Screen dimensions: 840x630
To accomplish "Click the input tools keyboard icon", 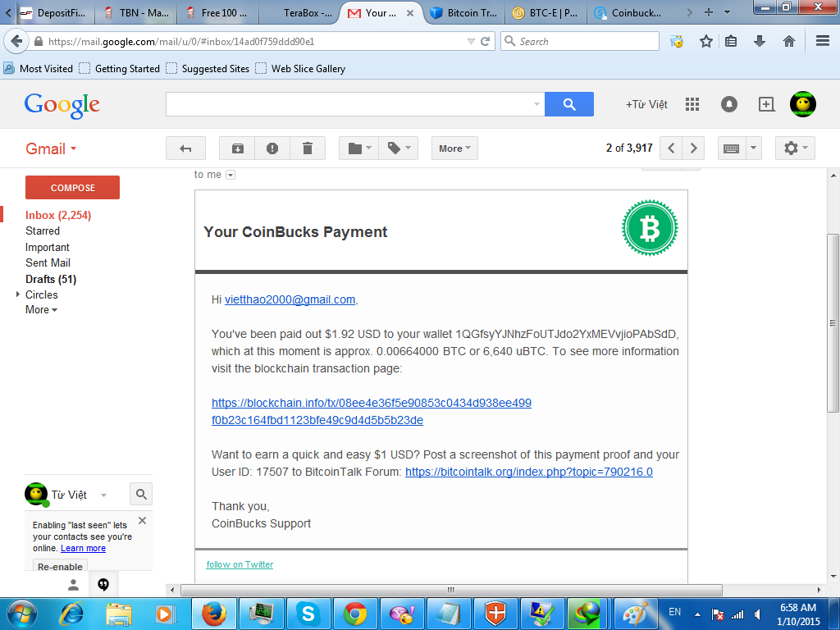I will [731, 148].
